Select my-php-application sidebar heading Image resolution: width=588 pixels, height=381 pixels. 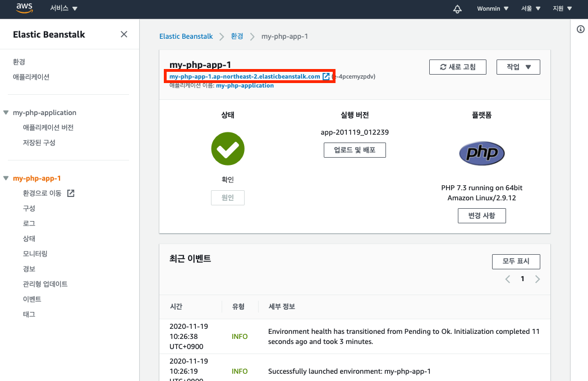tap(45, 112)
